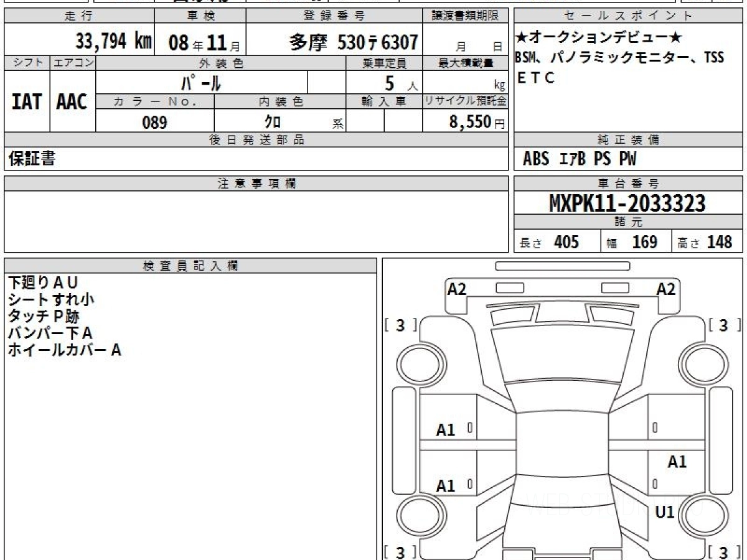Click the U1 dent mark on diagram
Image resolution: width=747 pixels, height=560 pixels.
coord(665,513)
